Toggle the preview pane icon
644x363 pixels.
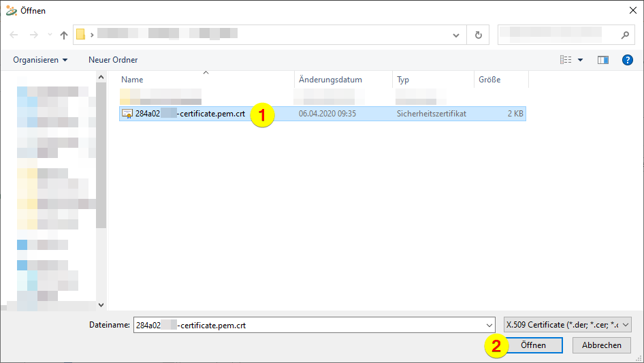pos(602,60)
